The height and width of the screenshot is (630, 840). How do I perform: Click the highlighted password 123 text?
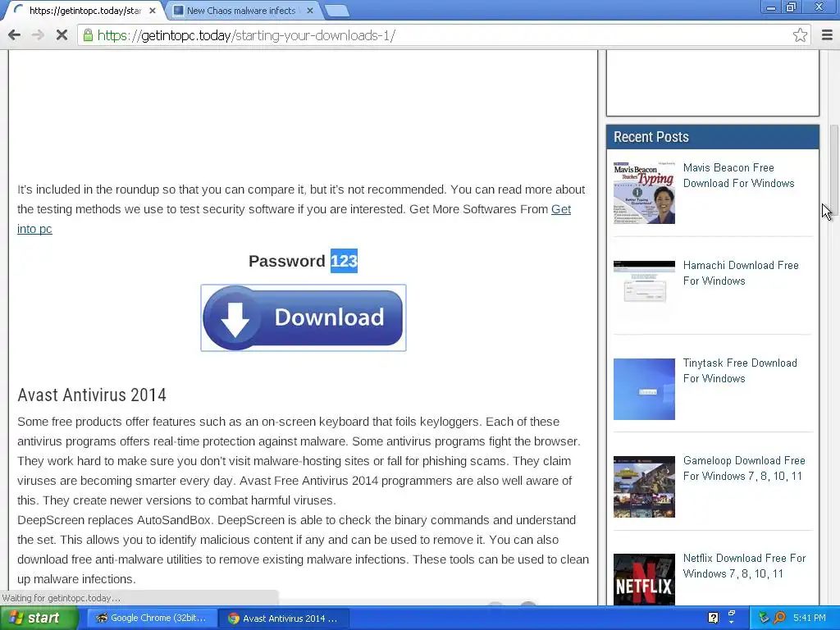344,261
